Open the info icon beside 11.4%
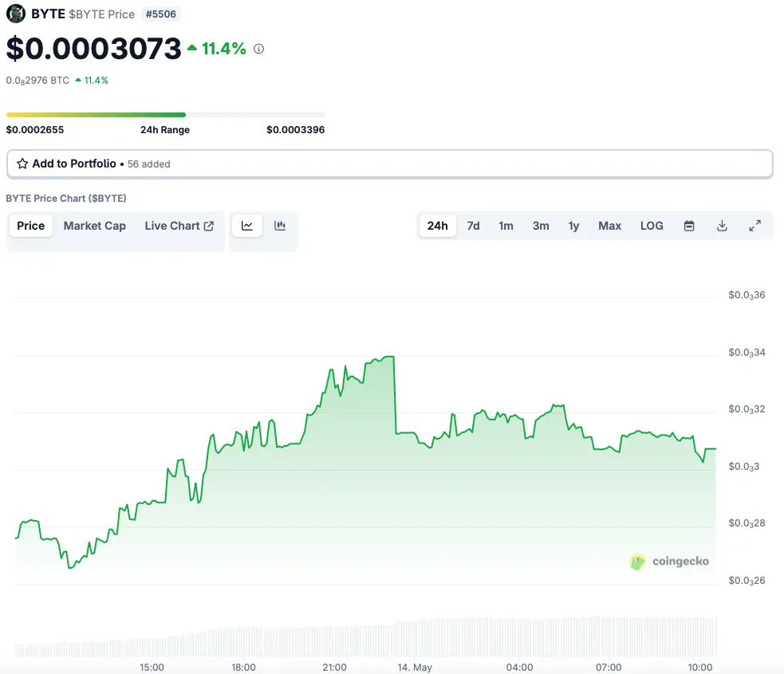Screen dimensions: 784x674 pyautogui.click(x=258, y=49)
